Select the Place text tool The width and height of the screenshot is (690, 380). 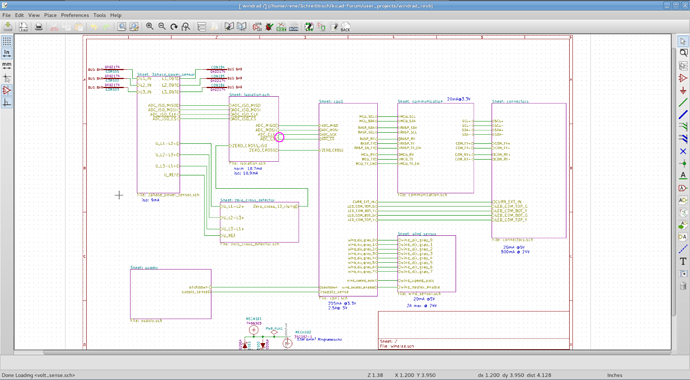point(683,261)
